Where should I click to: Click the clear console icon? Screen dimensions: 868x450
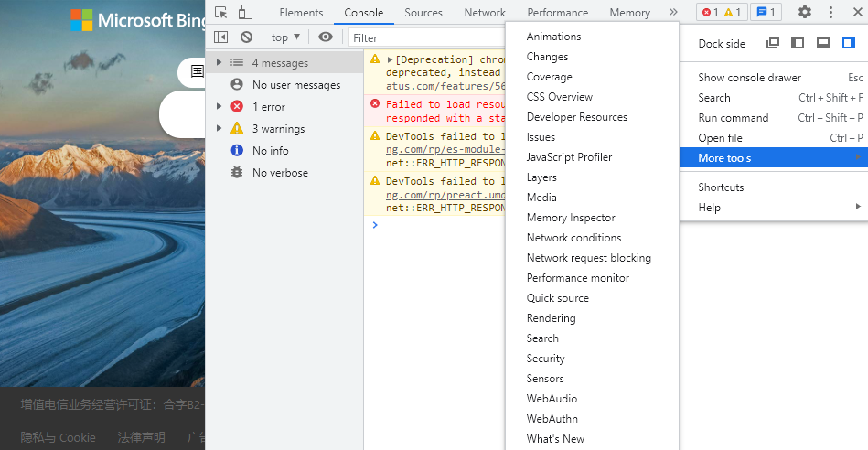pos(246,37)
